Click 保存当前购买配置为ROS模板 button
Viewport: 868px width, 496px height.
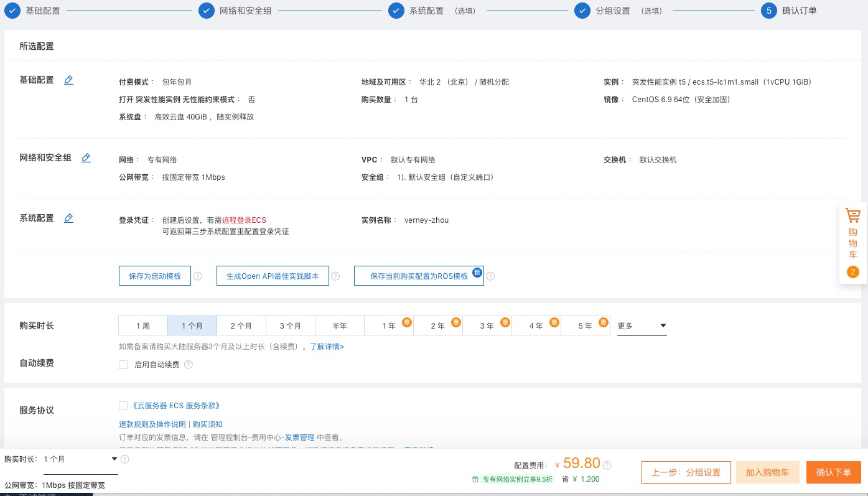tap(419, 276)
